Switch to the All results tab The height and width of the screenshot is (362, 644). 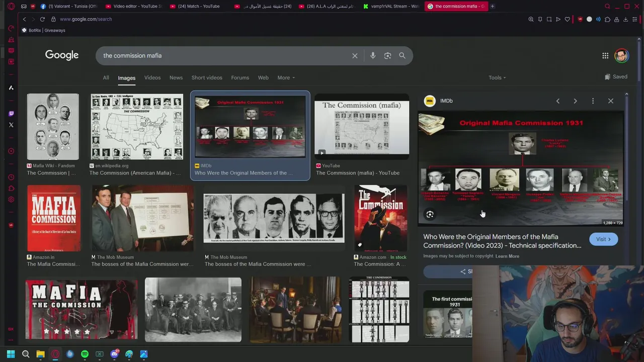click(x=106, y=78)
